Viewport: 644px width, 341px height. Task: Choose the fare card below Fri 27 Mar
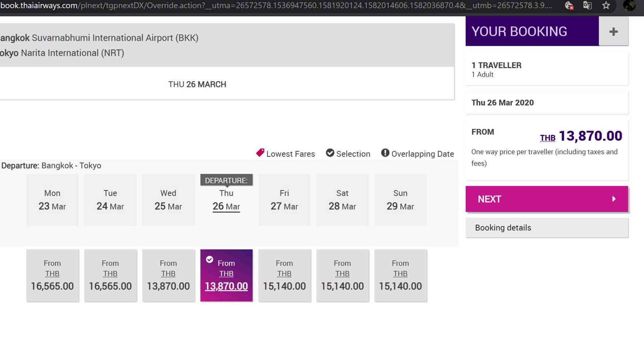point(284,275)
